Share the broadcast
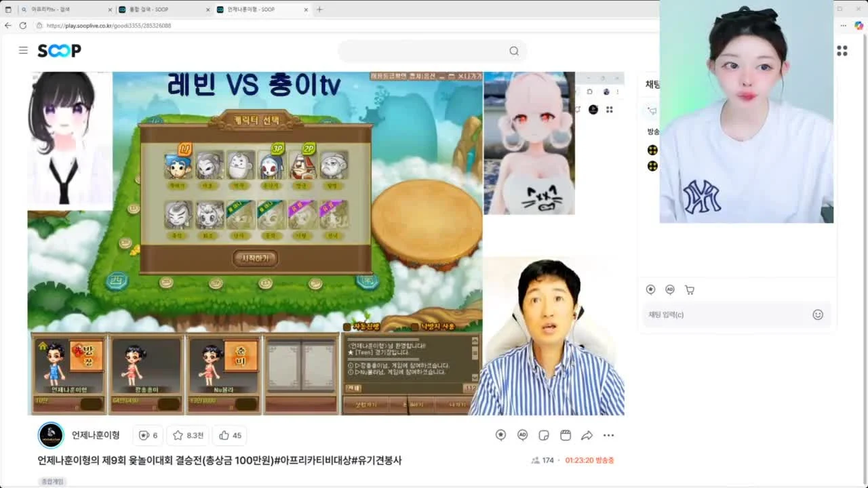 click(587, 435)
